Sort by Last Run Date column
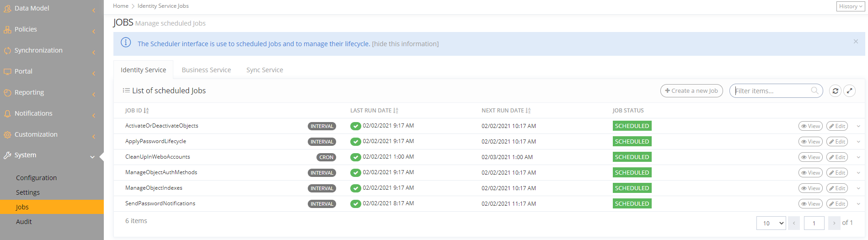The width and height of the screenshot is (868, 240). pyautogui.click(x=396, y=111)
